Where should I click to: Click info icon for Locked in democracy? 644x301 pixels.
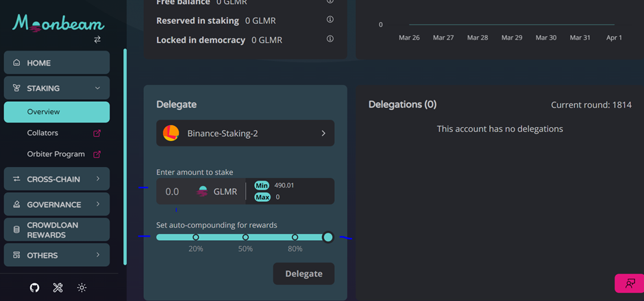click(330, 39)
